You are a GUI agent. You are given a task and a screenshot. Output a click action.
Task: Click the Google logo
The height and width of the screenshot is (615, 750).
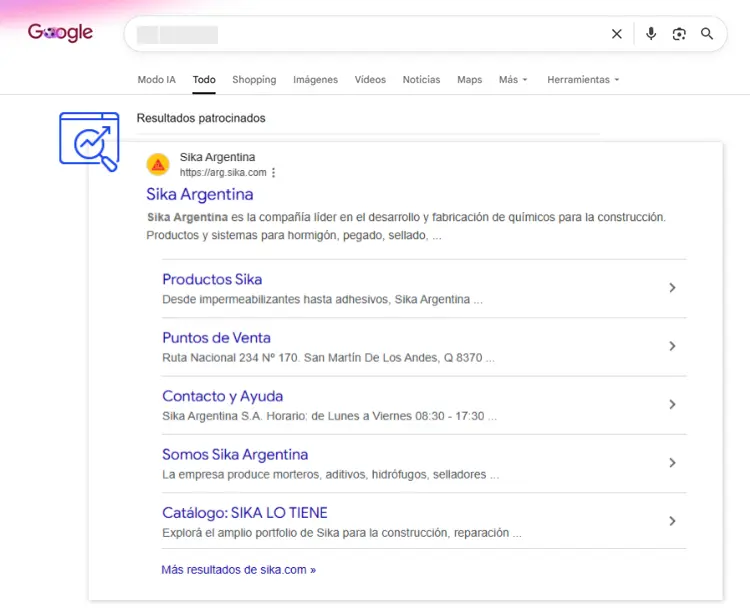[x=60, y=33]
